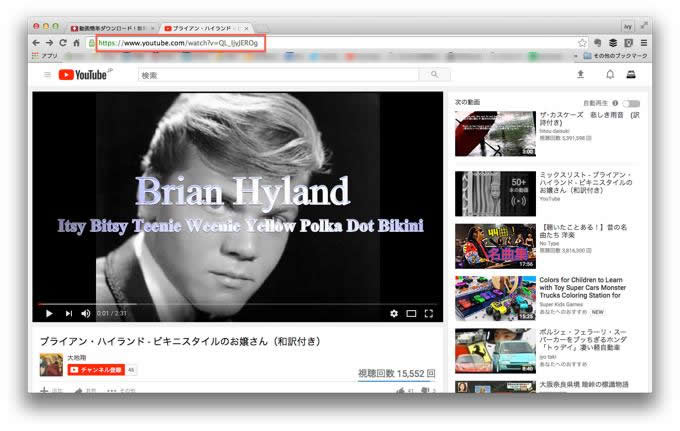Screen dimensions: 680x431
Task: Mute the video volume
Action: click(x=85, y=314)
